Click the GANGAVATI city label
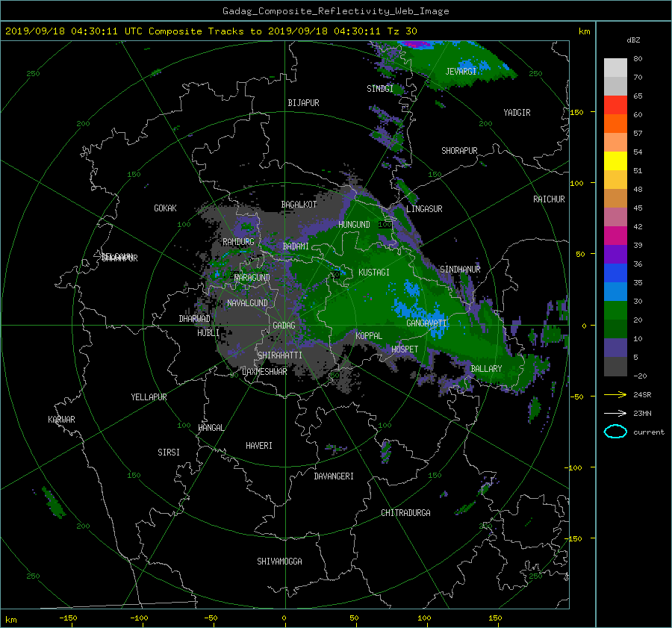 pyautogui.click(x=426, y=323)
